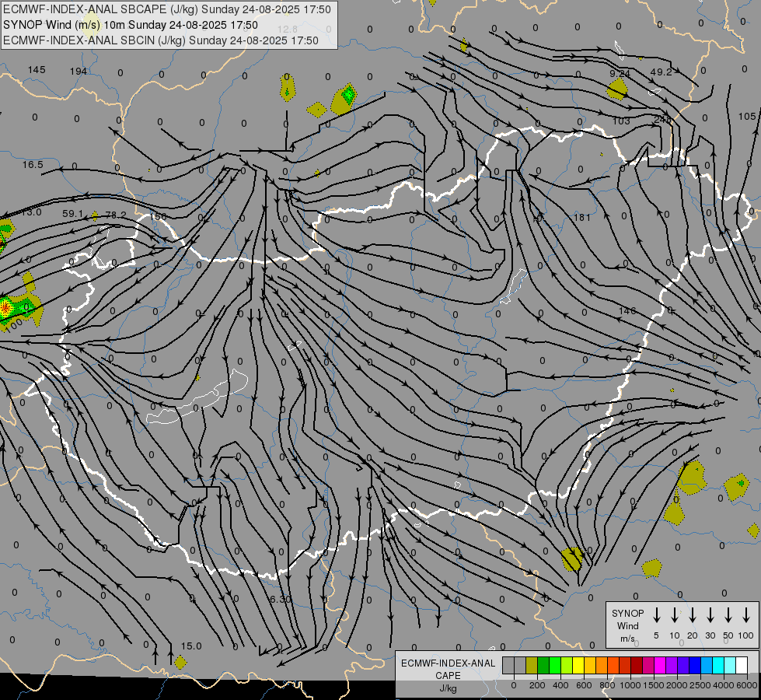761x700 pixels.
Task: Click the SBCIN title line in header
Action: click(x=161, y=40)
